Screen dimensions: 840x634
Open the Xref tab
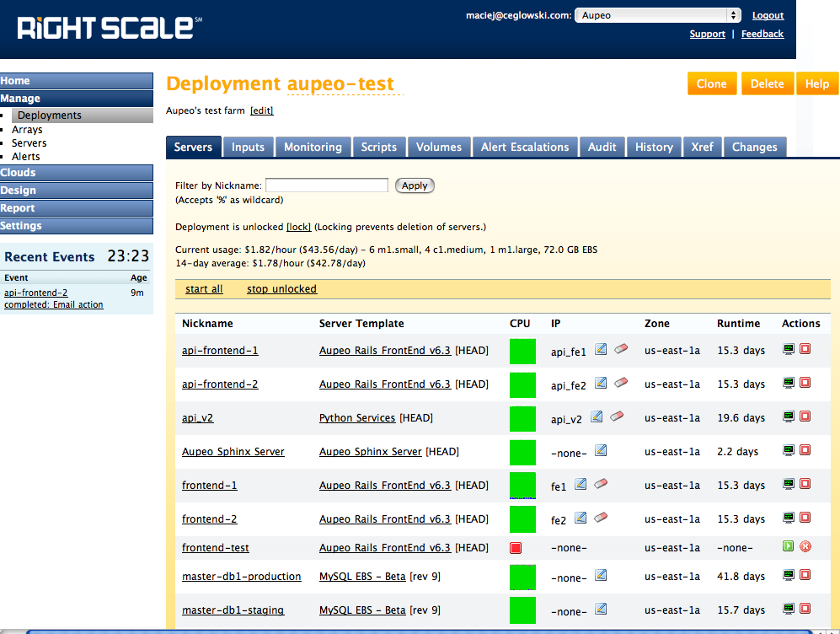coord(703,147)
